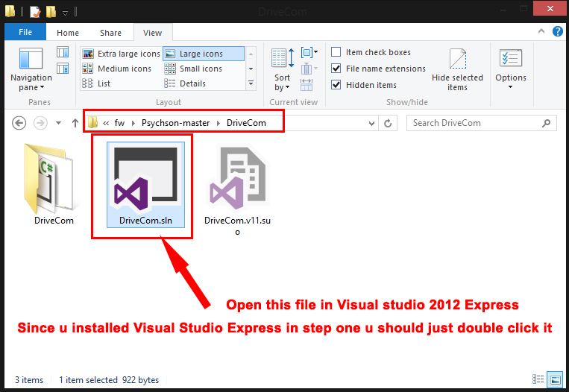Click the Add columns icon

pyautogui.click(x=309, y=68)
